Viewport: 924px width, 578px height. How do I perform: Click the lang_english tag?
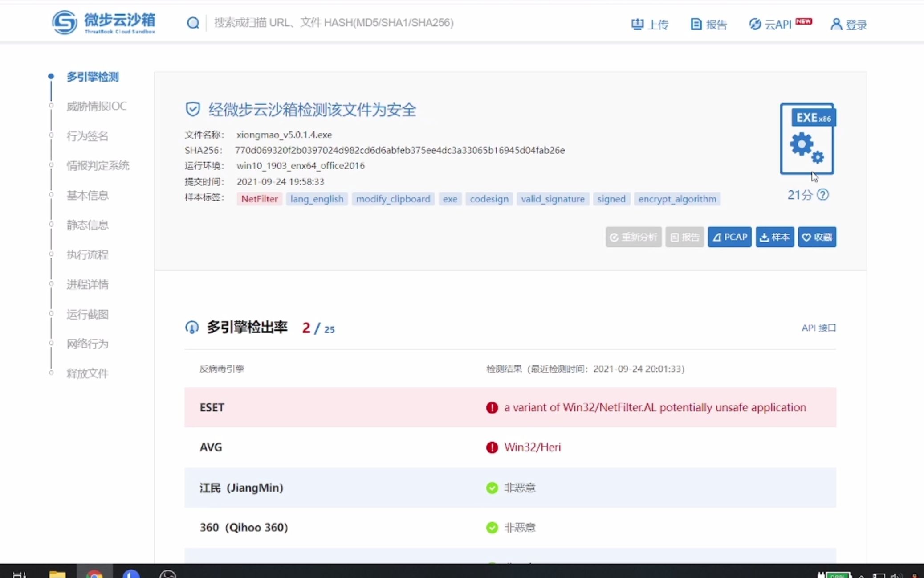(317, 199)
